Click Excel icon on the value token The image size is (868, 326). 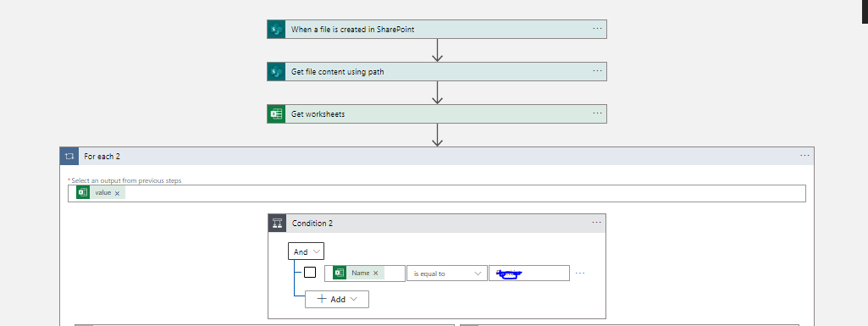[83, 192]
